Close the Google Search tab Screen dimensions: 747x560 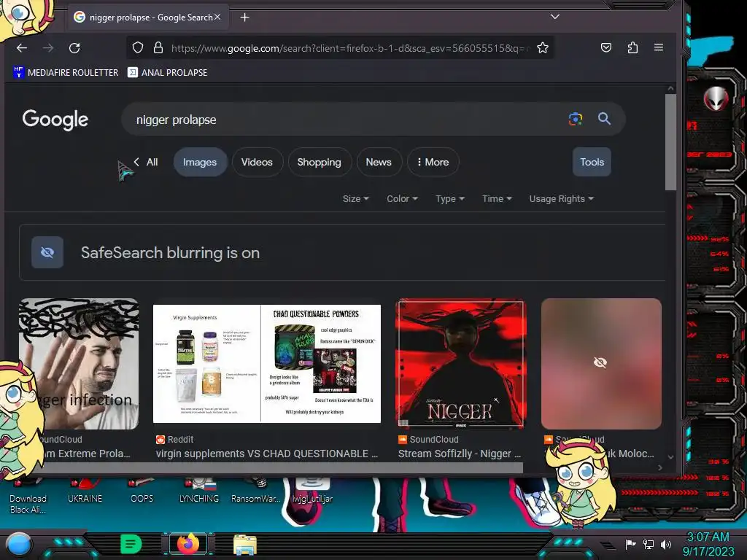217,17
